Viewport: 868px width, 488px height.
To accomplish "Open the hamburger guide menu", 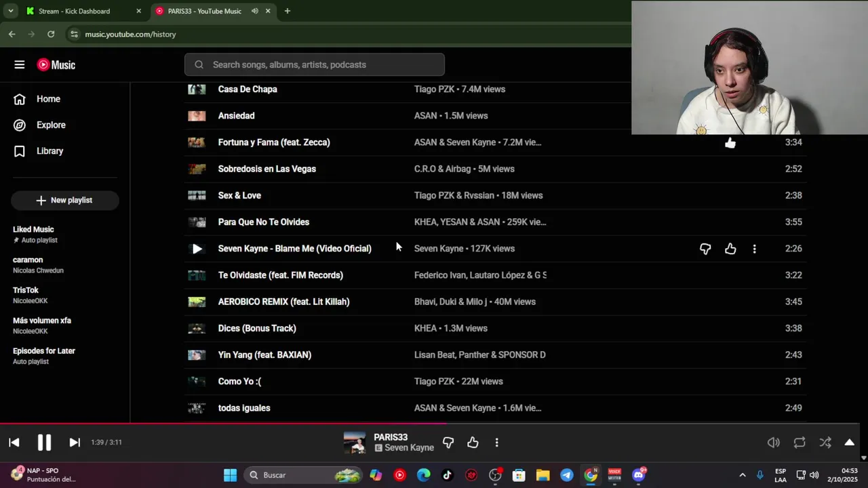I will pos(19,64).
